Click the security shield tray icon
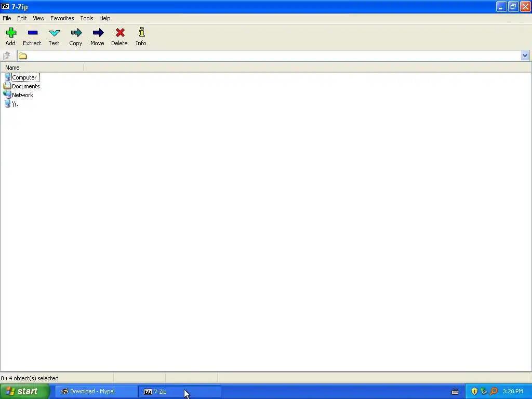Viewport: 532px width, 399px height. pyautogui.click(x=474, y=391)
